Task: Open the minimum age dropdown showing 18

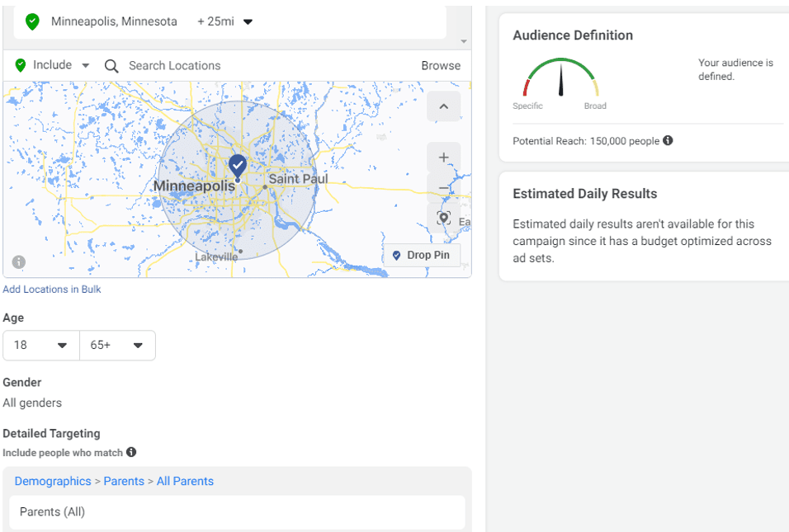Action: (x=40, y=345)
